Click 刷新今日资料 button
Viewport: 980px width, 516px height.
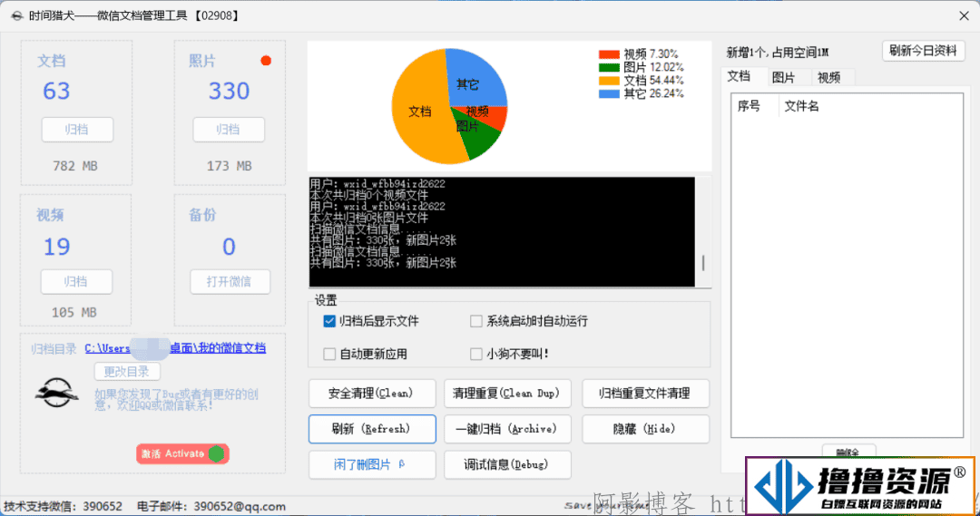pyautogui.click(x=923, y=51)
